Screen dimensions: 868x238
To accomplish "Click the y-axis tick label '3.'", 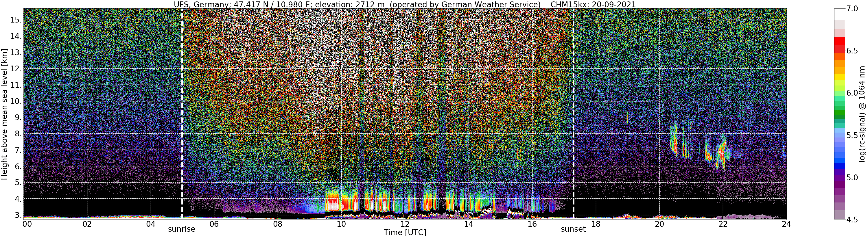I will [x=18, y=215].
